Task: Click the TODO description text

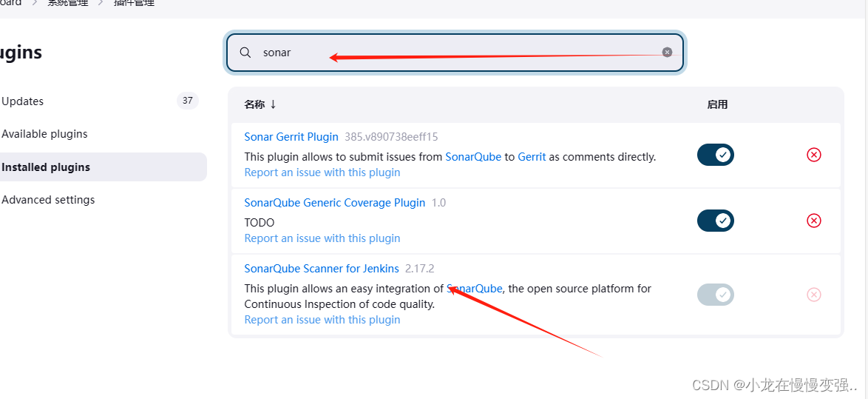Action: pos(259,223)
